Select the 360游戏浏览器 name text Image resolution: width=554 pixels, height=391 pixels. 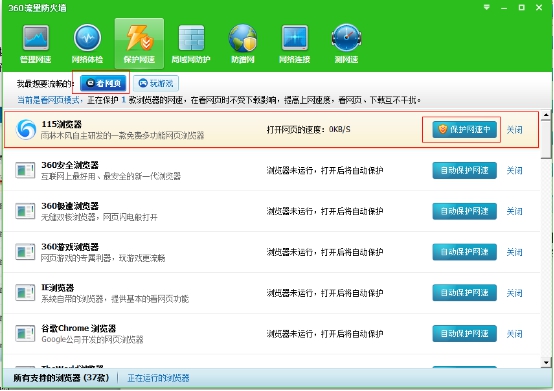pos(70,247)
